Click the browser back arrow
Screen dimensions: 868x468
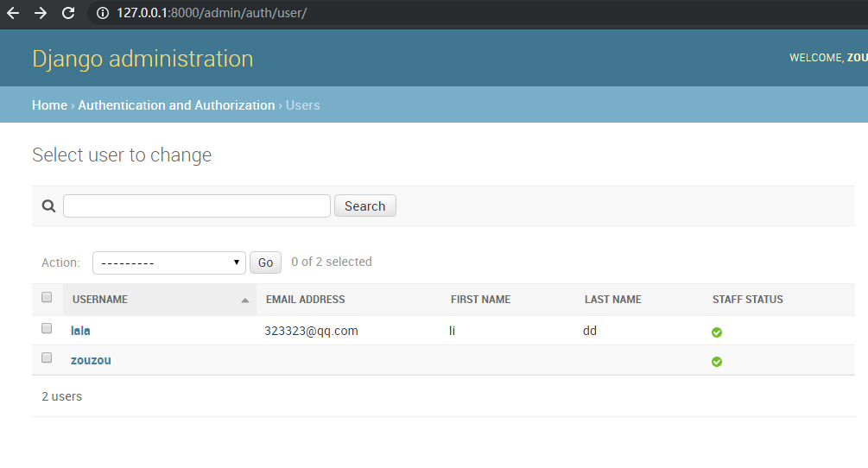13,13
